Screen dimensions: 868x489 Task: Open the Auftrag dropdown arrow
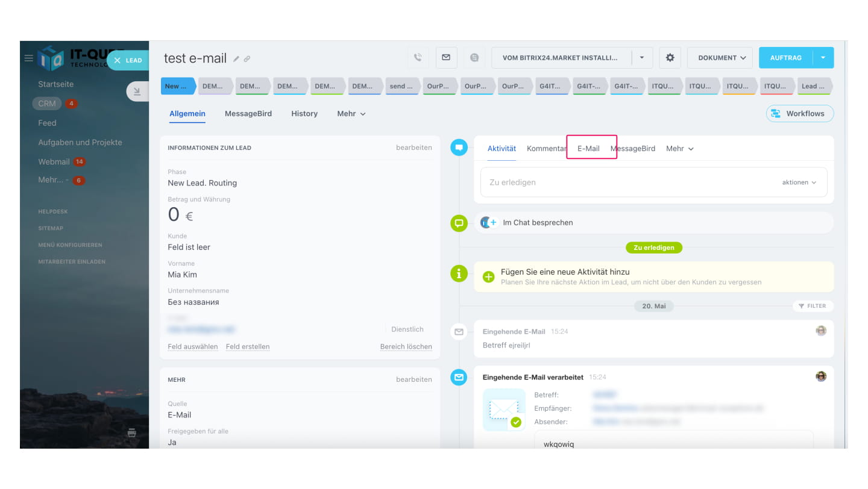pyautogui.click(x=823, y=57)
